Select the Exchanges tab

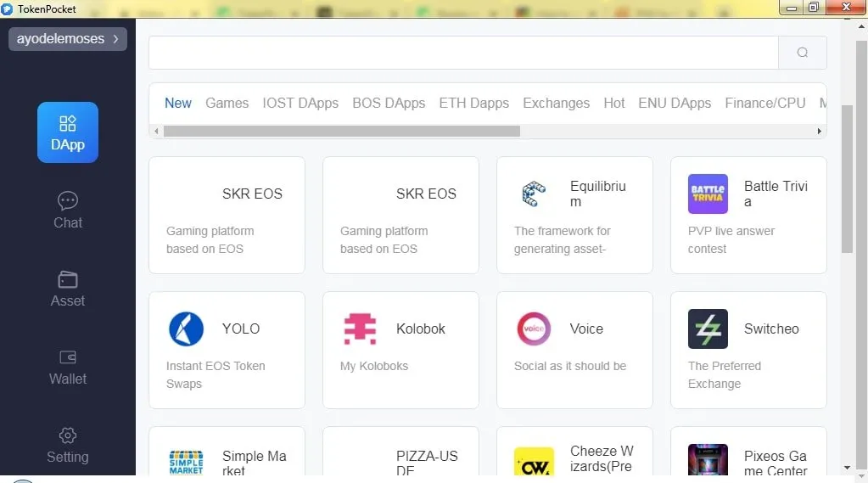[x=557, y=103]
